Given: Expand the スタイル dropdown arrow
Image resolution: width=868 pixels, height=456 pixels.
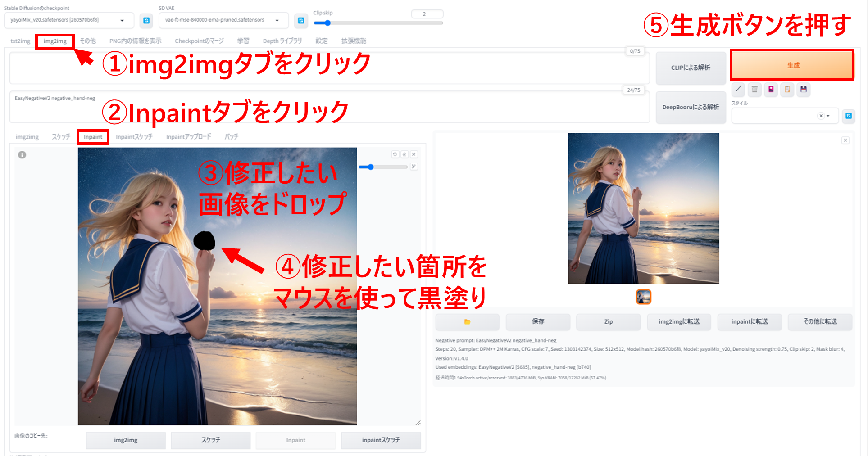Looking at the screenshot, I should [829, 116].
